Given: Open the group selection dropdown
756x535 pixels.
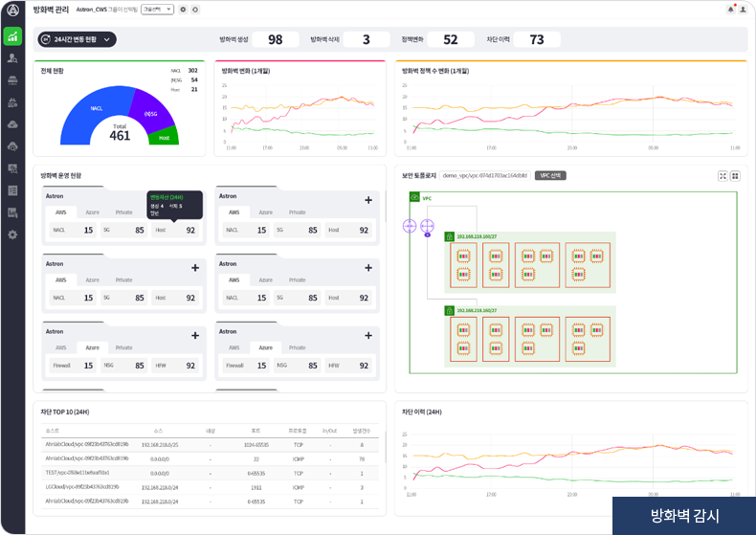Looking at the screenshot, I should pos(157,10).
